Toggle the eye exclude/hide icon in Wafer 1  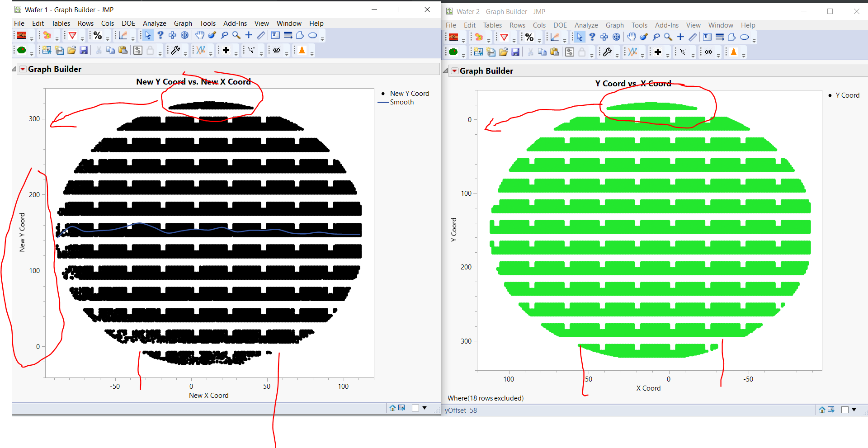click(277, 50)
